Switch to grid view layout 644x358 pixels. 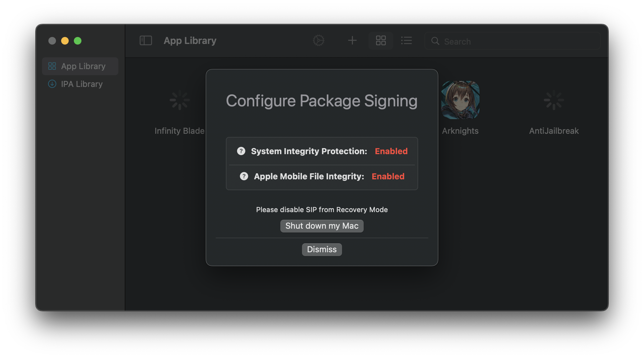[x=381, y=40]
